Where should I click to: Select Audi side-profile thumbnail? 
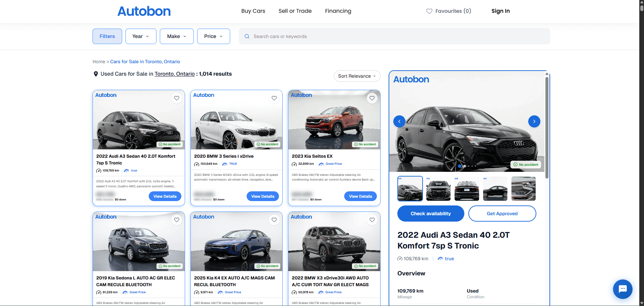tap(495, 189)
